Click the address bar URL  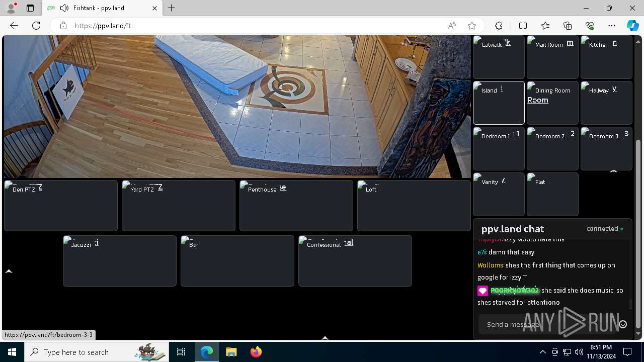[x=103, y=26]
